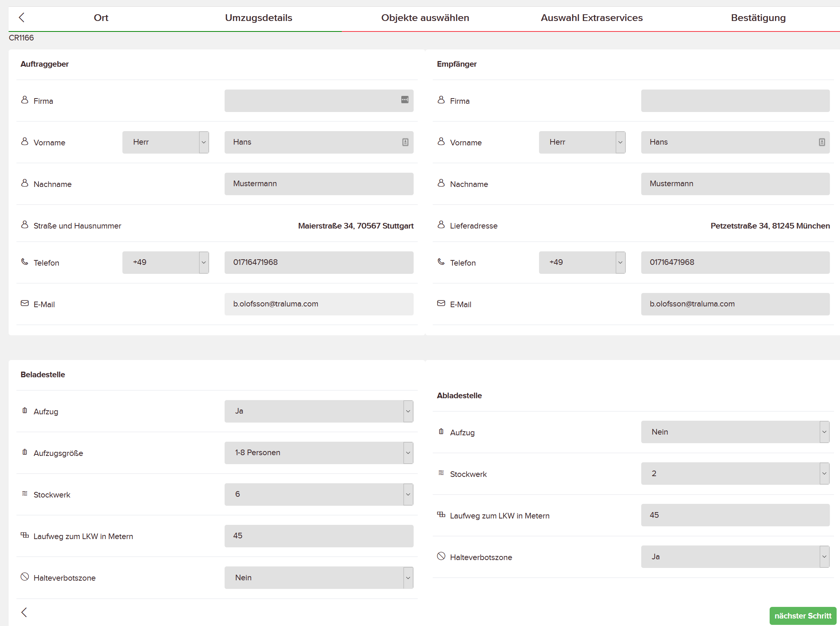Image resolution: width=840 pixels, height=626 pixels.
Task: Open the Beladestelle Stockwerk dropdown showing 6
Action: point(319,495)
